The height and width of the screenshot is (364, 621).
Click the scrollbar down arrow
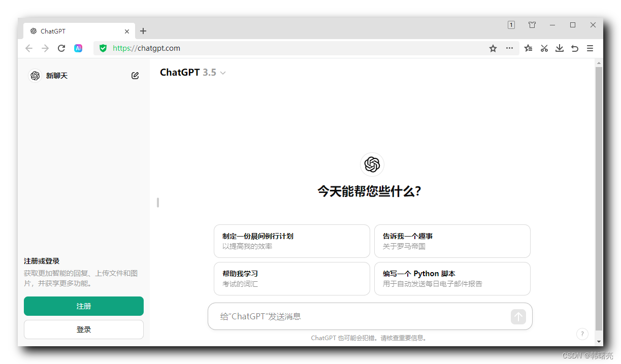click(x=599, y=342)
